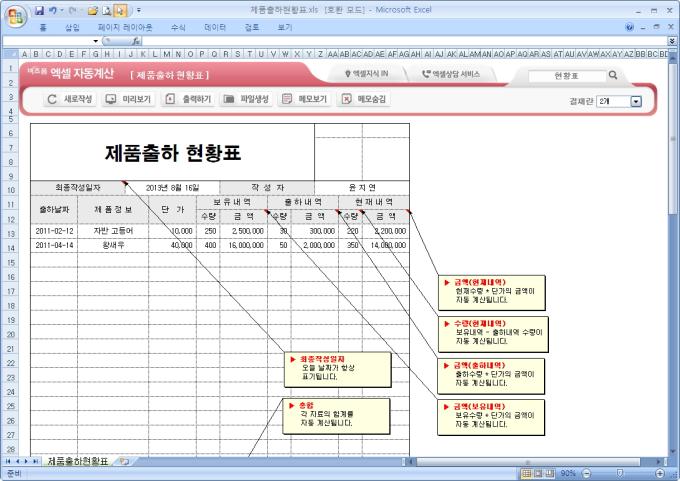The height and width of the screenshot is (481, 680).
Task: Select the cell with amount 16,000,000
Action: coord(244,245)
